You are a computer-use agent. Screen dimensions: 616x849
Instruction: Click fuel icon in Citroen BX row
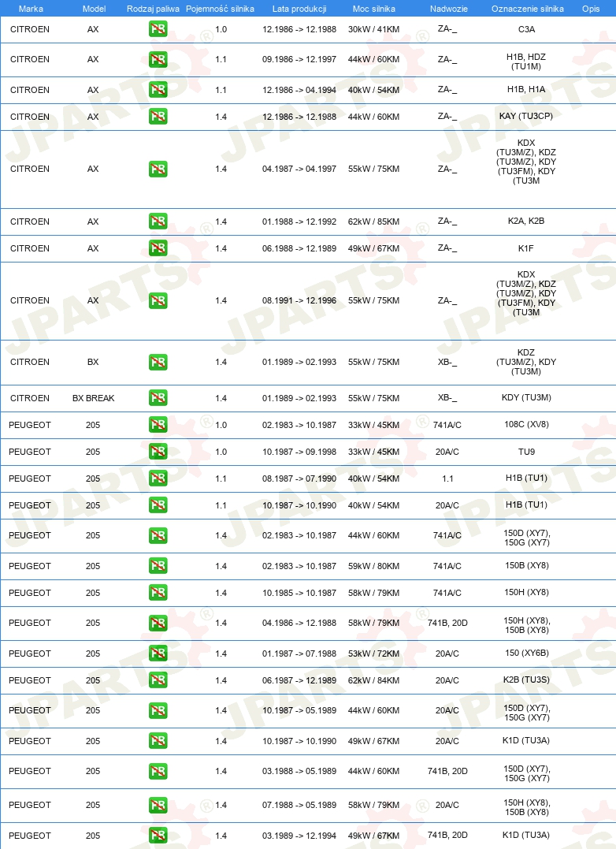[x=158, y=362]
